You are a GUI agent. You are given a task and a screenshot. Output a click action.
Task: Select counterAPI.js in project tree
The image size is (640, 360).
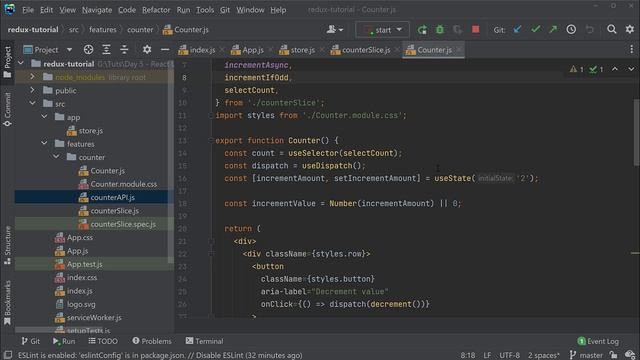94,197
